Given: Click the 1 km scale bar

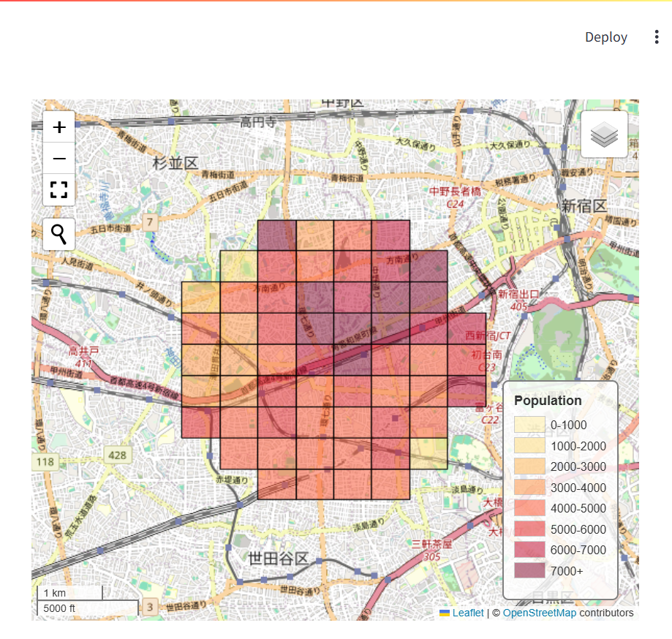Looking at the screenshot, I should (70, 593).
